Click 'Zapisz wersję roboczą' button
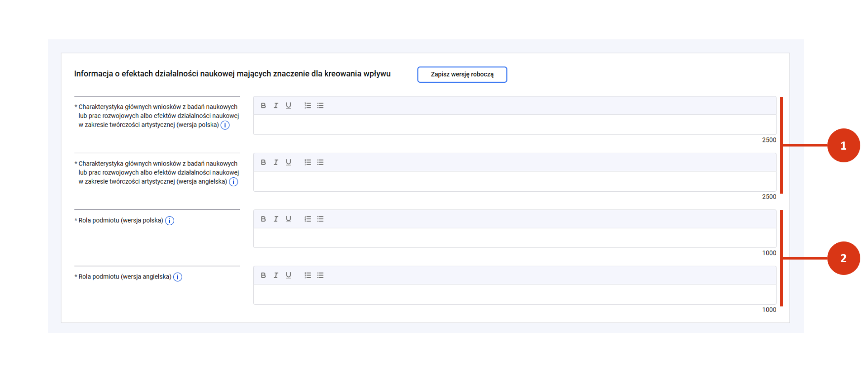Viewport: 868px width, 383px height. pos(462,75)
